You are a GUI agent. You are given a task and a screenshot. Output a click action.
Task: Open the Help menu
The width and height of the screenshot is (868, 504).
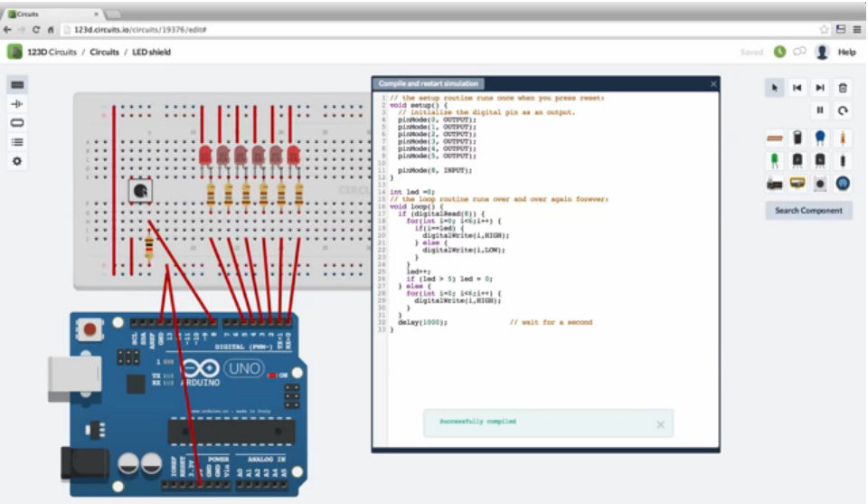846,52
